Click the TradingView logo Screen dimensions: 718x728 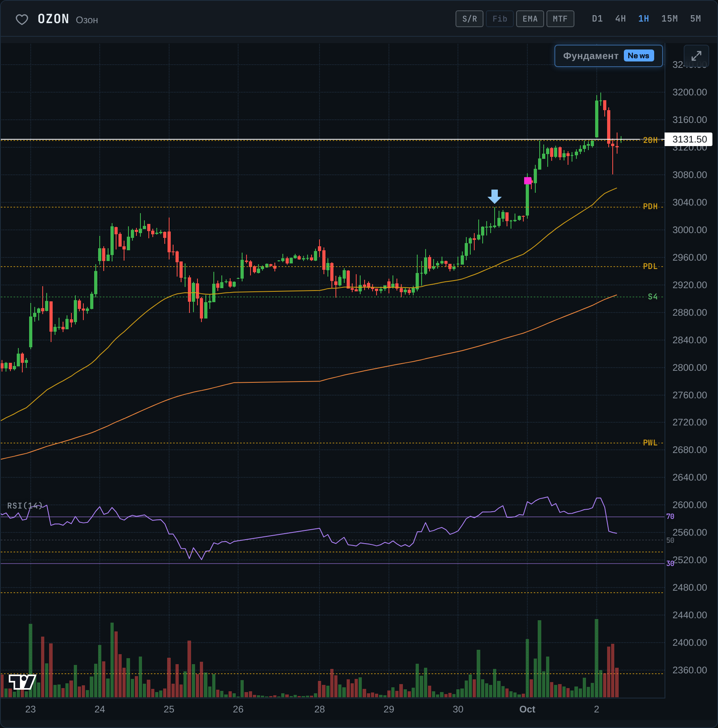click(x=22, y=682)
